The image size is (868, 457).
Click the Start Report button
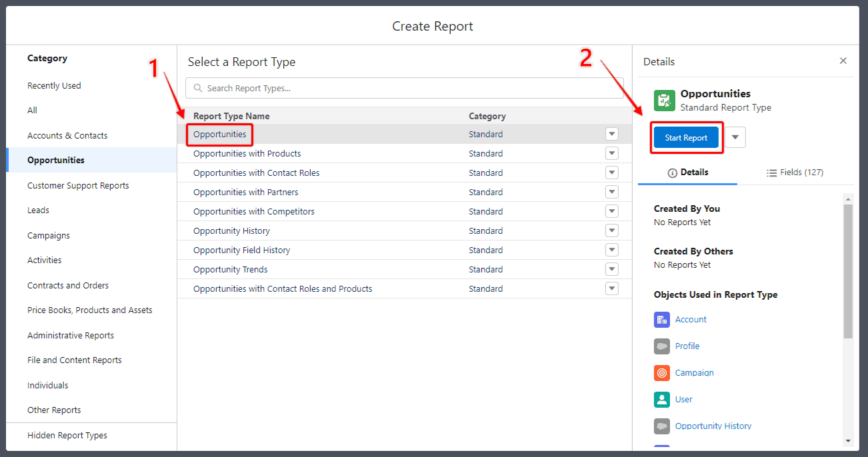(x=685, y=137)
